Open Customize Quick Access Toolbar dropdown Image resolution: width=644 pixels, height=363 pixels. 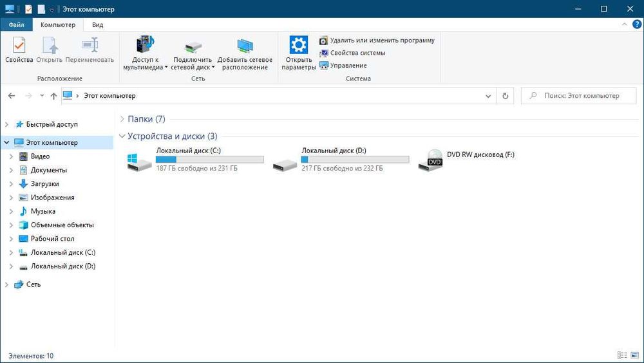click(x=52, y=10)
